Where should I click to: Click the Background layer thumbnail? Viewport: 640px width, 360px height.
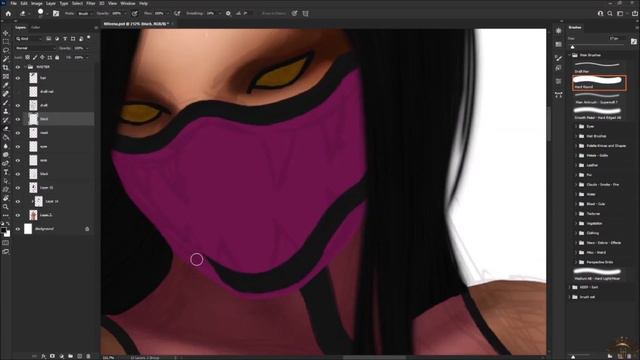(x=28, y=229)
